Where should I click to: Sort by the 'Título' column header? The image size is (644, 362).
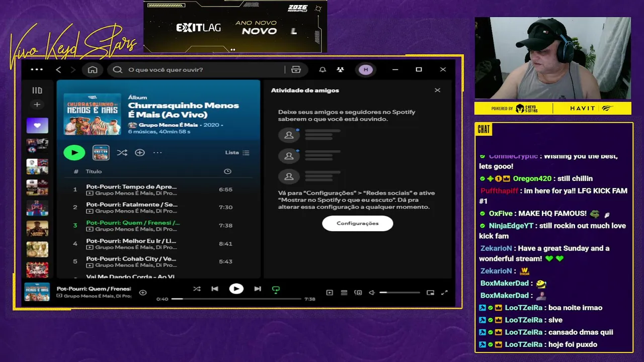click(94, 171)
